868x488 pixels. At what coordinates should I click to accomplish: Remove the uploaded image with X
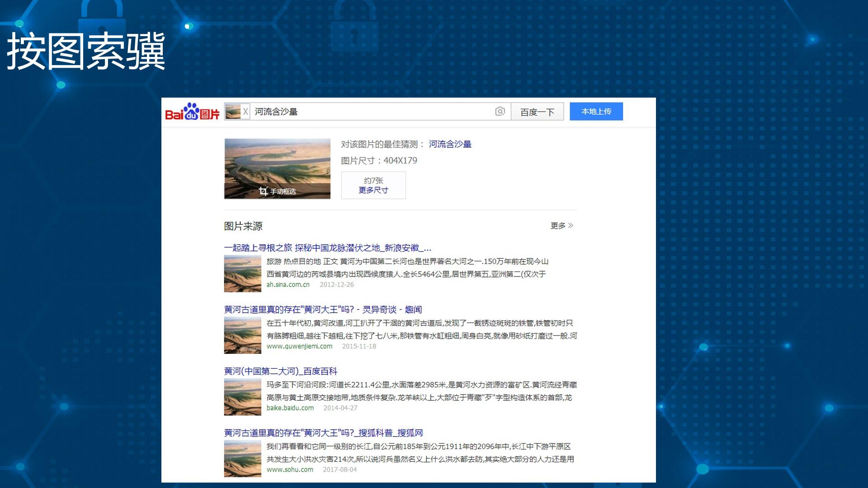245,112
